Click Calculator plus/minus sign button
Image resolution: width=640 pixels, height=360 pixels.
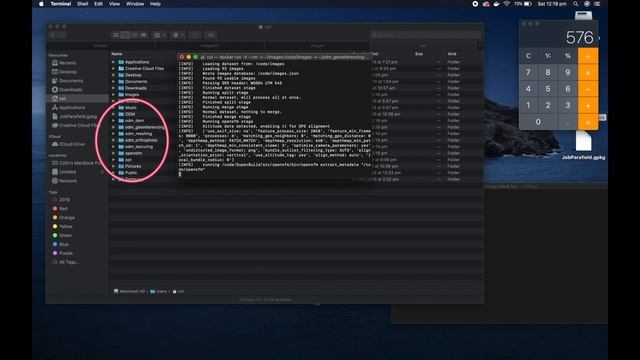tap(548, 56)
